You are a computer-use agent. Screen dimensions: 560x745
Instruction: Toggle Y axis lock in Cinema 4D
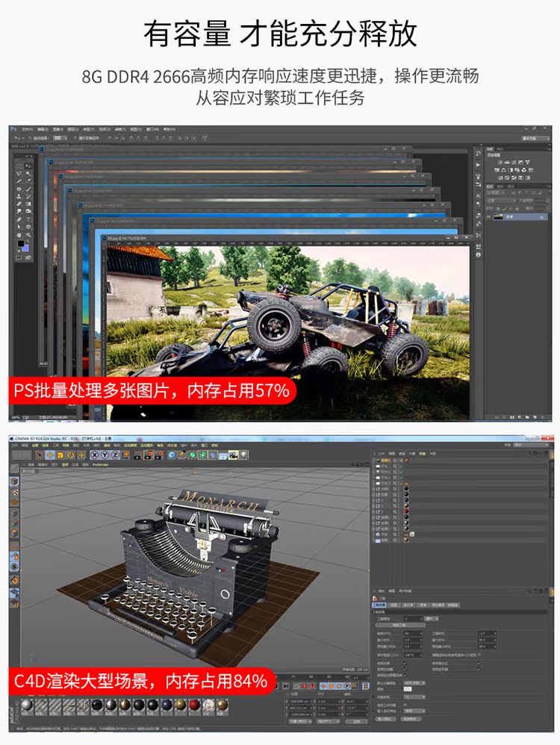pos(105,455)
